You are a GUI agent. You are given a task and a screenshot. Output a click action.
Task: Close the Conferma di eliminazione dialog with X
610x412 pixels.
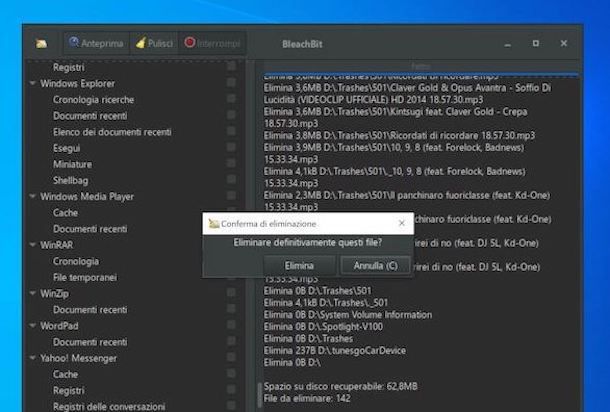coord(401,223)
